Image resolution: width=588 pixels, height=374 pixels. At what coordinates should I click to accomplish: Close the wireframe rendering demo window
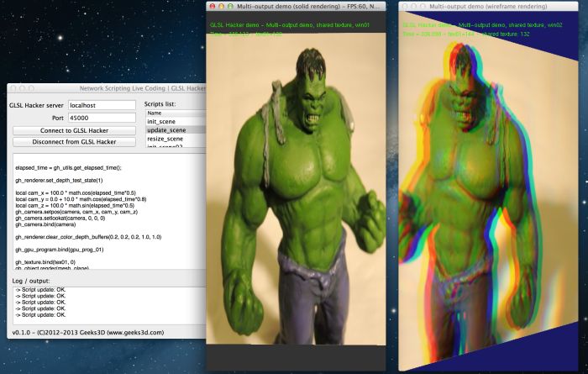coord(405,7)
